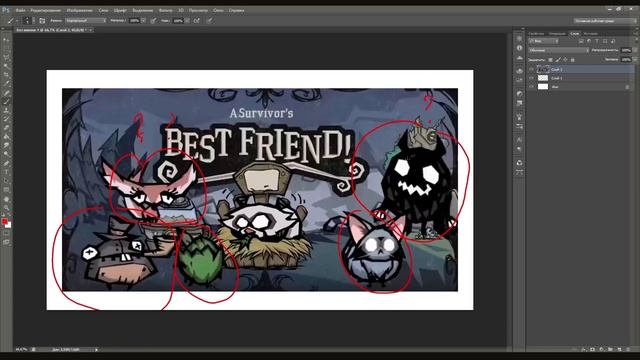Image resolution: width=640 pixels, height=360 pixels.
Task: Open the Brush Preset picker
Action: point(27,20)
